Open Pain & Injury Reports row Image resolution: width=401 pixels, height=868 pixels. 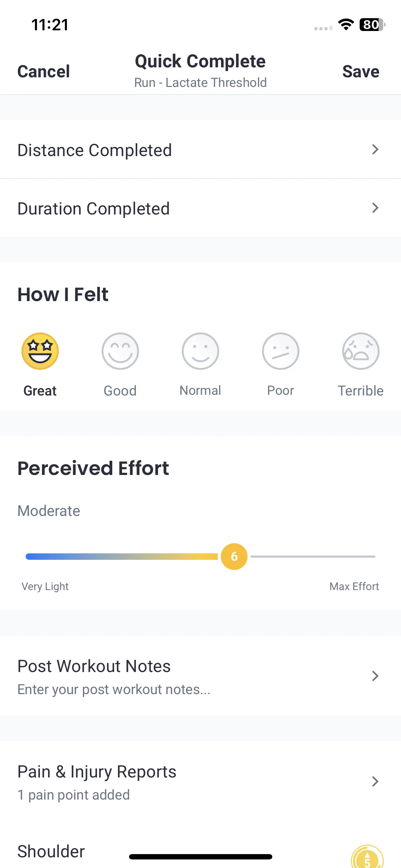coord(200,782)
